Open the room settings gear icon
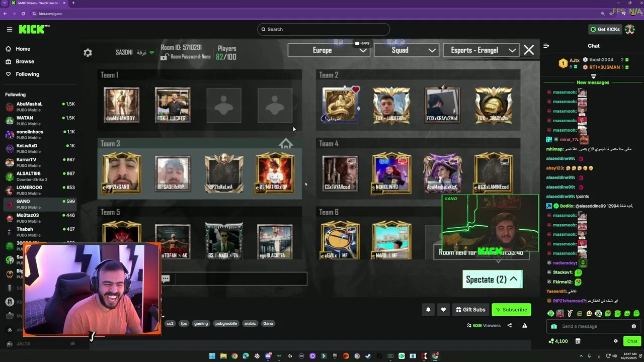This screenshot has height=362, width=644. click(88, 53)
